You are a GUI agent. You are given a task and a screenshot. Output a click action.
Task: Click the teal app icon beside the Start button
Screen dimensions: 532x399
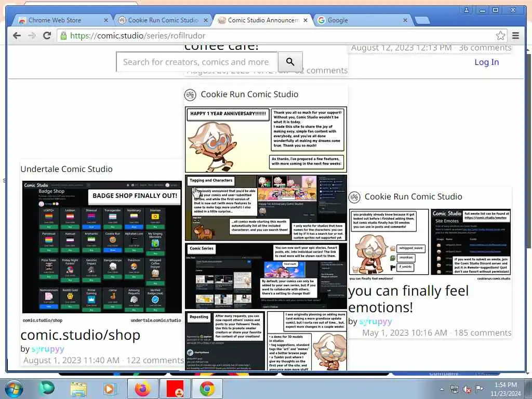point(47,388)
